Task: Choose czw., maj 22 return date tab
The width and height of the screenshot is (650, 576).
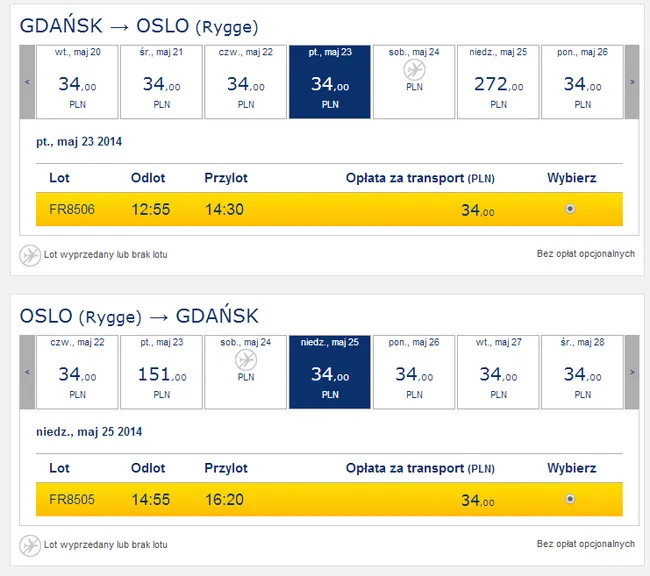Action: pos(77,372)
